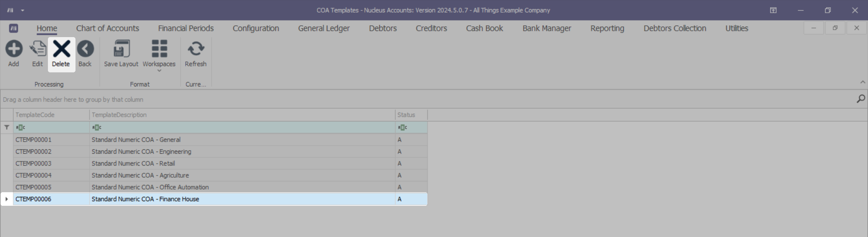This screenshot has width=868, height=237.
Task: Open the application icon menu beside Home
Action: [14, 28]
